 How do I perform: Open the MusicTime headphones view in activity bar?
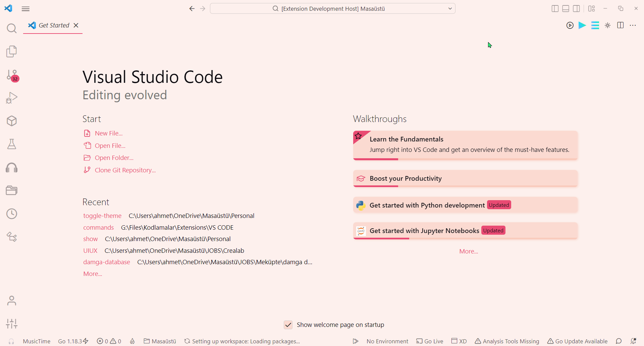point(12,167)
